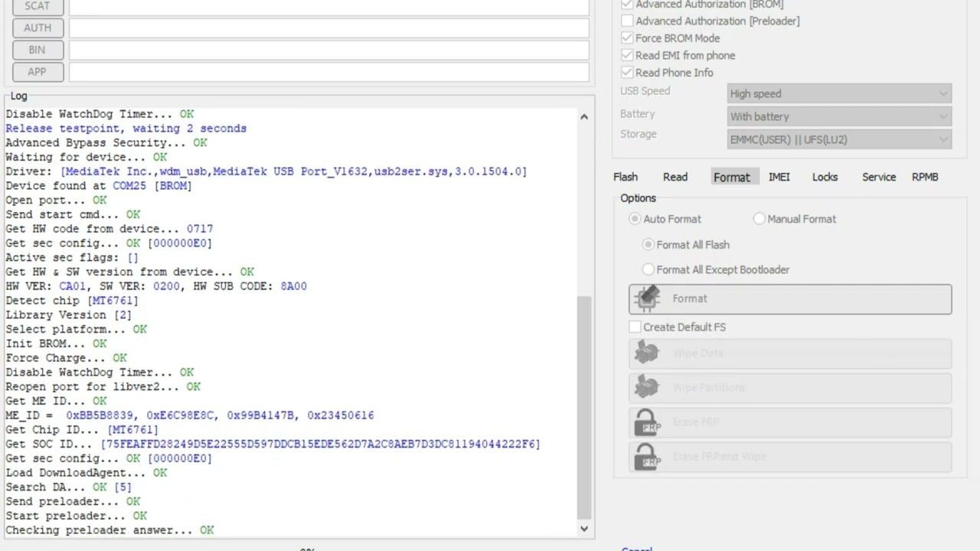Click the SCAT button
The width and height of the screenshot is (980, 551).
click(38, 6)
